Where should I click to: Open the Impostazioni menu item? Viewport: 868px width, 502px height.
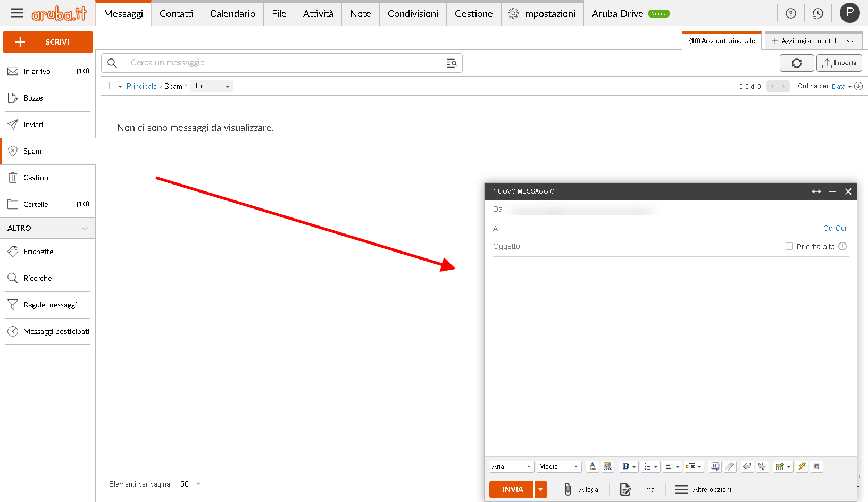click(x=549, y=14)
